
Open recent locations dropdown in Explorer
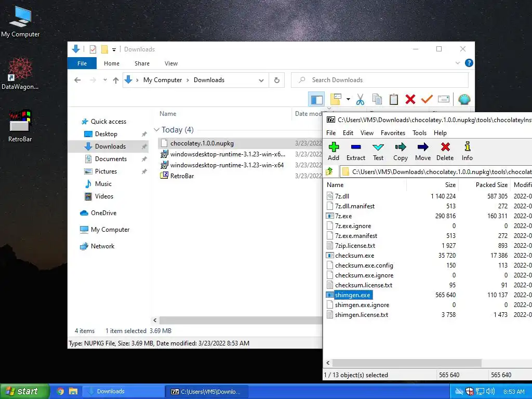[105, 80]
